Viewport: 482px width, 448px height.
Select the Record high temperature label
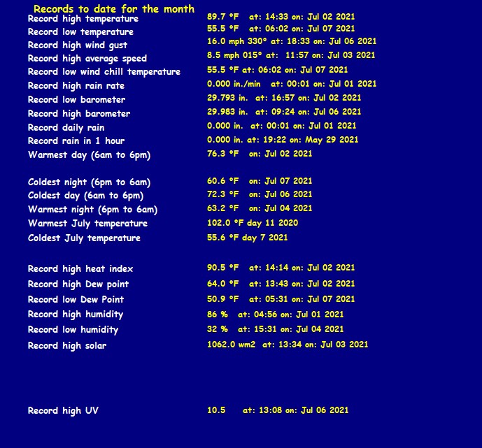pyautogui.click(x=83, y=19)
